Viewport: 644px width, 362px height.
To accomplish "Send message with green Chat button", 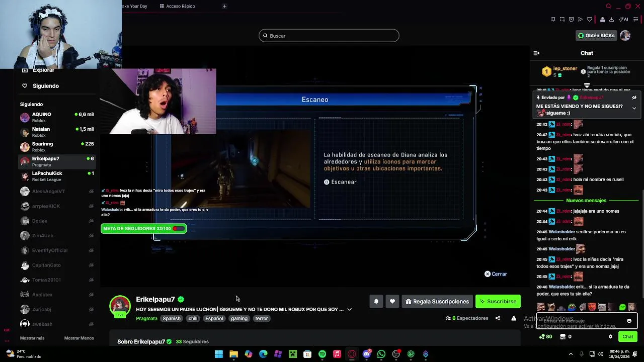I will (x=628, y=337).
